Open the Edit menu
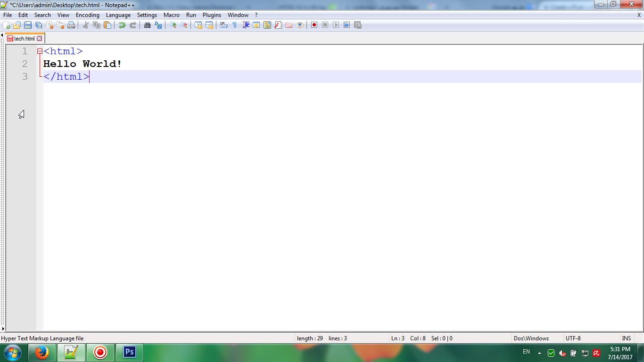Image resolution: width=644 pixels, height=362 pixels. pos(23,15)
